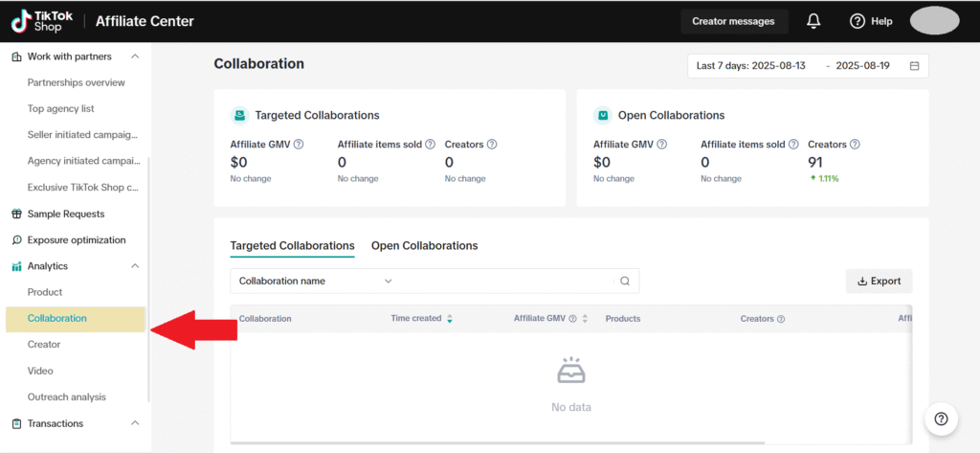The image size is (980, 453).
Task: Click the floating help question mark icon
Action: pyautogui.click(x=941, y=419)
